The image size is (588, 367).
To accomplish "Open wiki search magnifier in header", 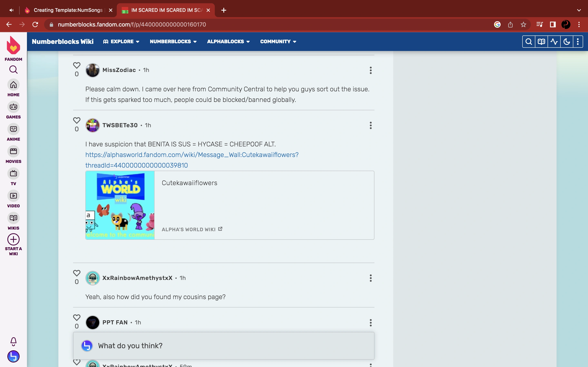I will coord(528,42).
